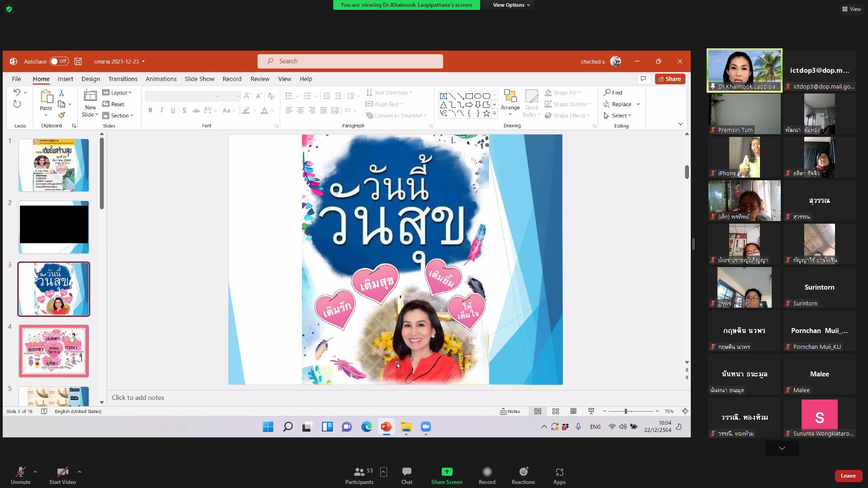Toggle the AutoSave switch
Viewport: 868px width, 488px height.
[59, 61]
